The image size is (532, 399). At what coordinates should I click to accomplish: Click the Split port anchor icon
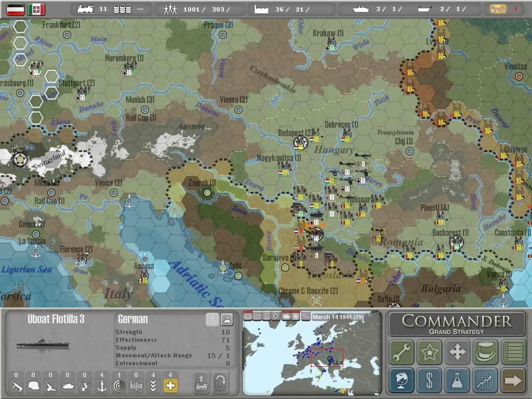tap(222, 268)
